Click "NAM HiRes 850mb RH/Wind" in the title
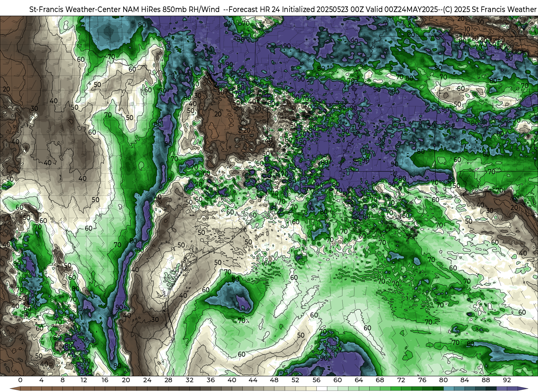The height and width of the screenshot is (392, 538). coord(171,9)
